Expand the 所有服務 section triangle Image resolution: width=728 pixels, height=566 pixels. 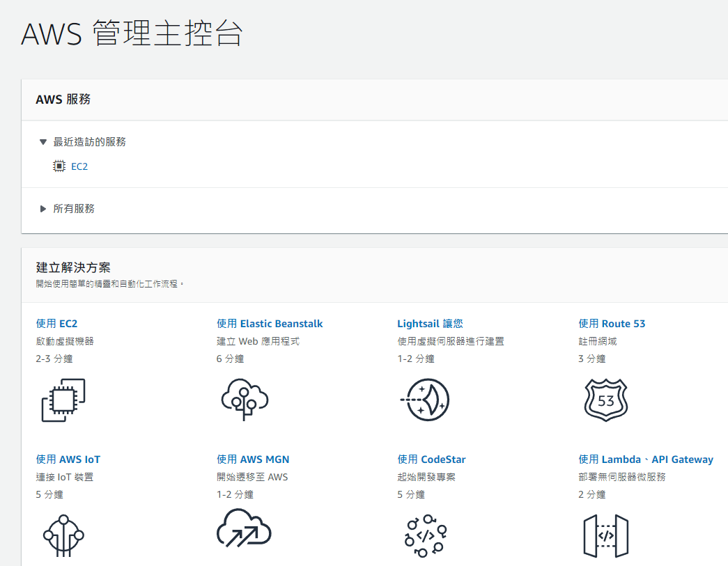point(43,209)
